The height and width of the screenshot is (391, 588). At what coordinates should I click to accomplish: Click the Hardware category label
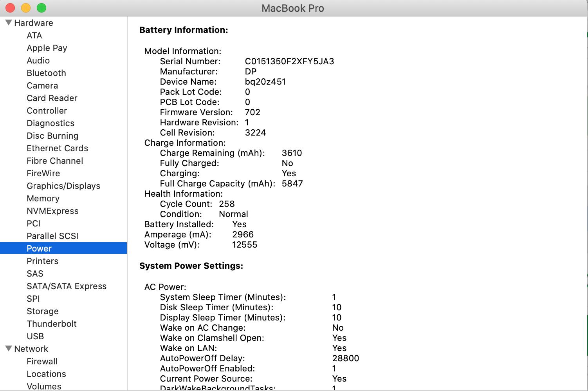pyautogui.click(x=34, y=23)
